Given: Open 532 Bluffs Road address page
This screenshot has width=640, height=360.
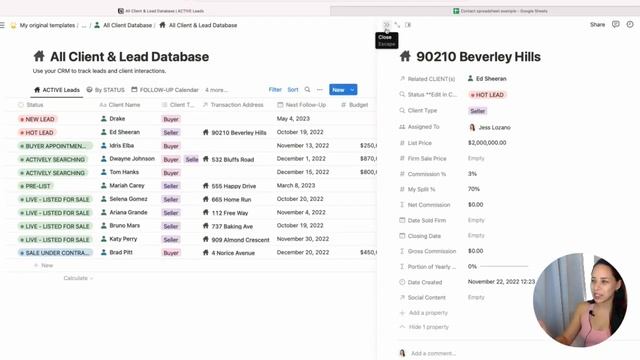Looking at the screenshot, I should [232, 160].
